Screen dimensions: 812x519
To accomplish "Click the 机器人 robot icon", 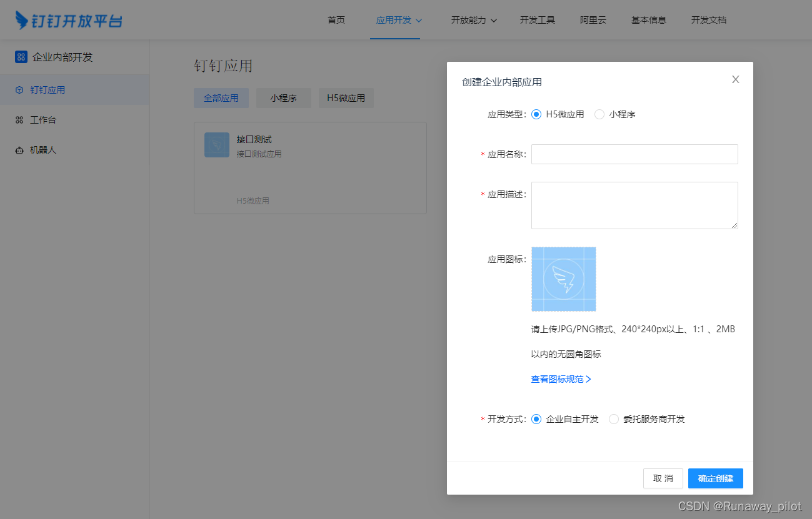I will [19, 150].
